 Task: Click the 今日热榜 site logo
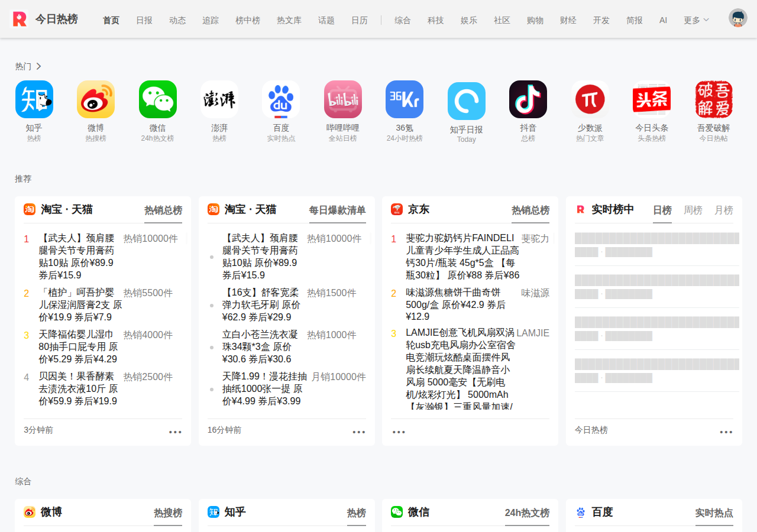pyautogui.click(x=46, y=19)
